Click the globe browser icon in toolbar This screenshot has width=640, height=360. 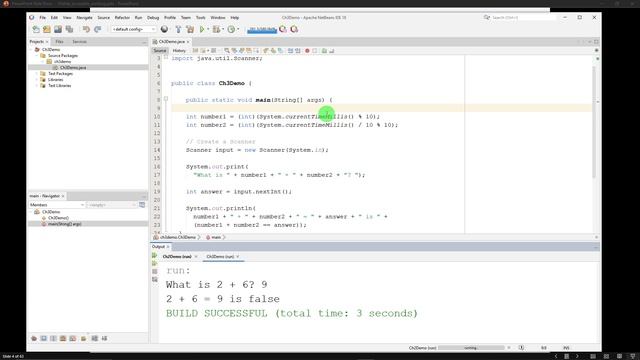pos(164,29)
